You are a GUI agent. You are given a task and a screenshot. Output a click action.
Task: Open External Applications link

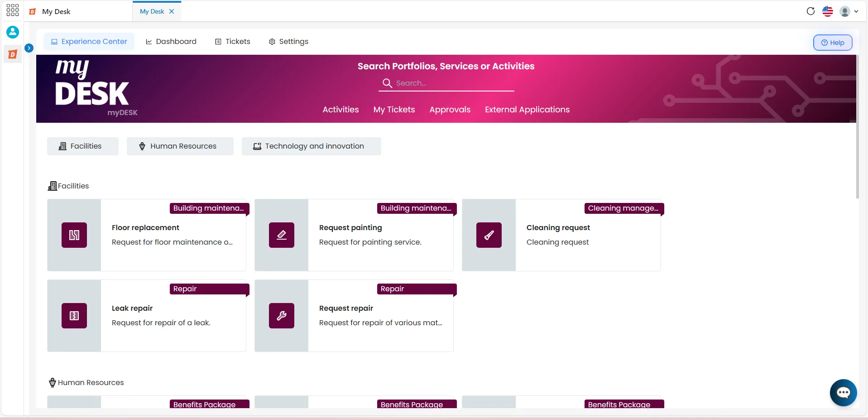click(x=527, y=110)
